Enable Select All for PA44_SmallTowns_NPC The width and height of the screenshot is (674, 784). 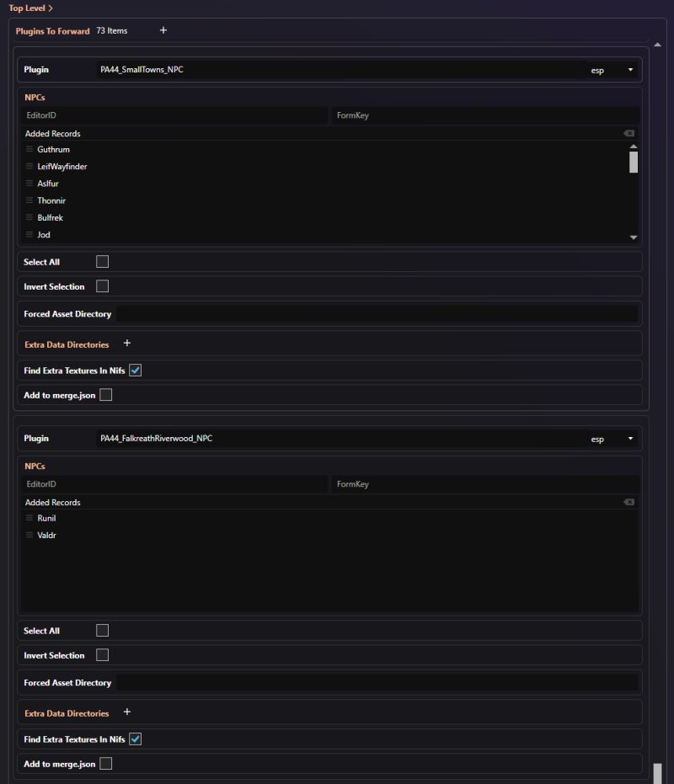click(102, 261)
